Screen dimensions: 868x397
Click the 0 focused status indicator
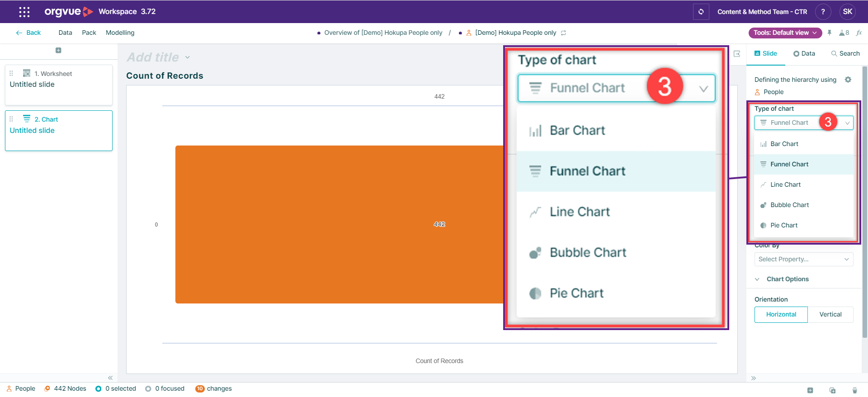tap(165, 388)
